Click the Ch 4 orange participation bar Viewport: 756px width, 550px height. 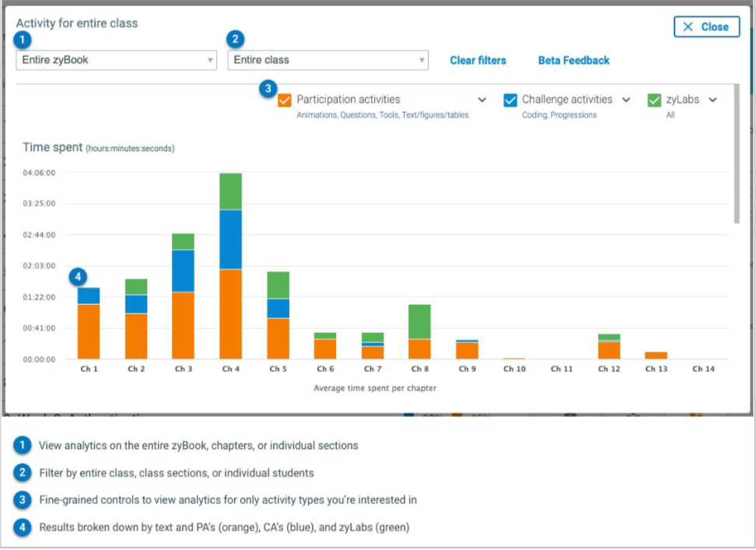pos(230,314)
